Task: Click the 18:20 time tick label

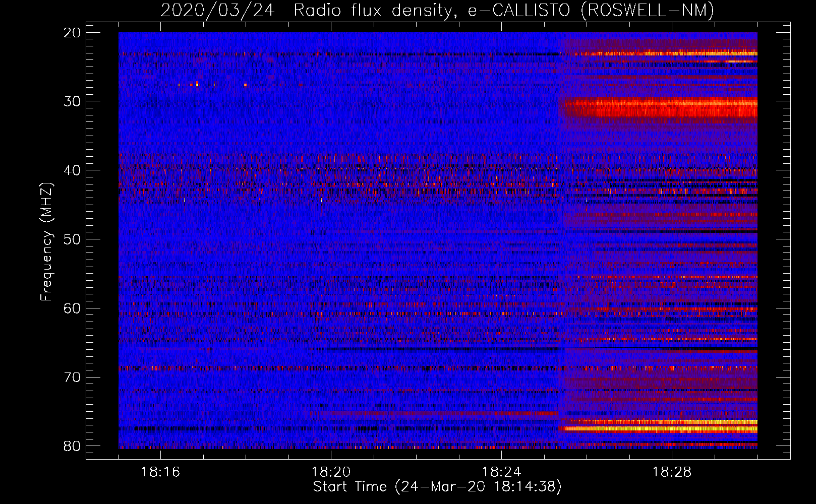Action: tap(331, 472)
